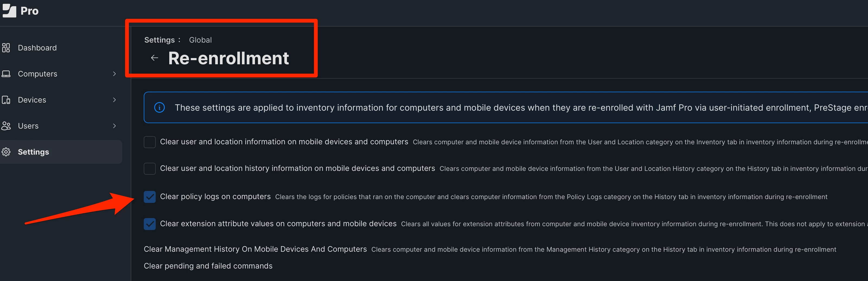Go back using the left arrow icon

tap(154, 58)
